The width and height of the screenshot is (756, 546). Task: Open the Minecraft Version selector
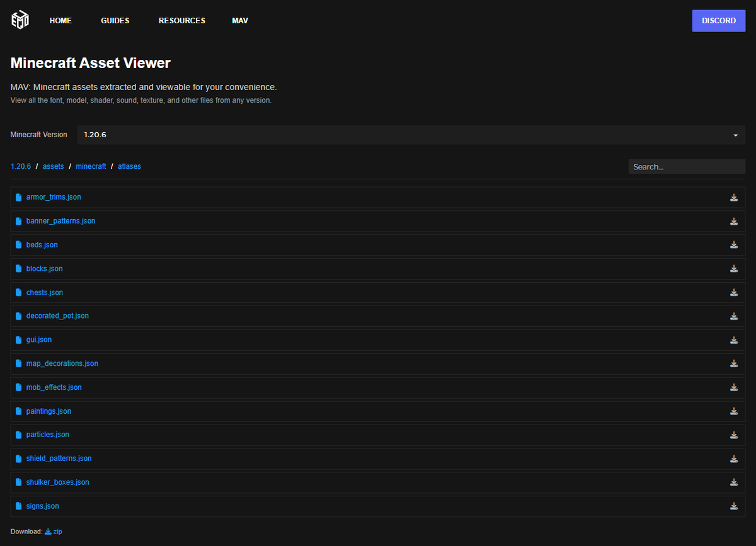(409, 134)
